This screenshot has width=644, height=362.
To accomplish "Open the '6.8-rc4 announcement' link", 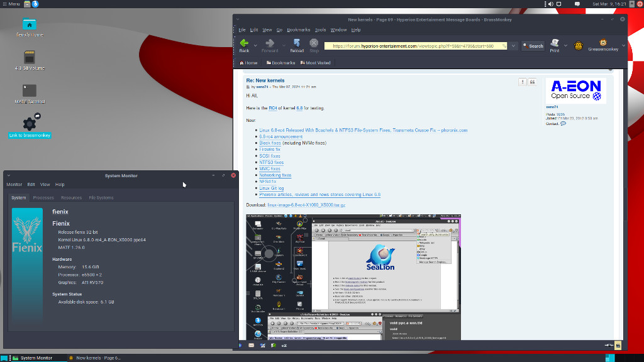I will pos(280,136).
